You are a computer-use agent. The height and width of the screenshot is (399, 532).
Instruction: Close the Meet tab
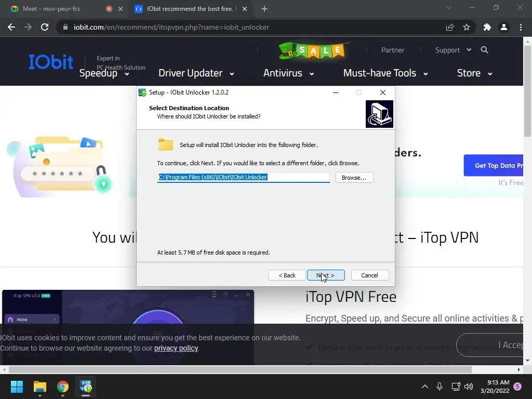[x=121, y=9]
